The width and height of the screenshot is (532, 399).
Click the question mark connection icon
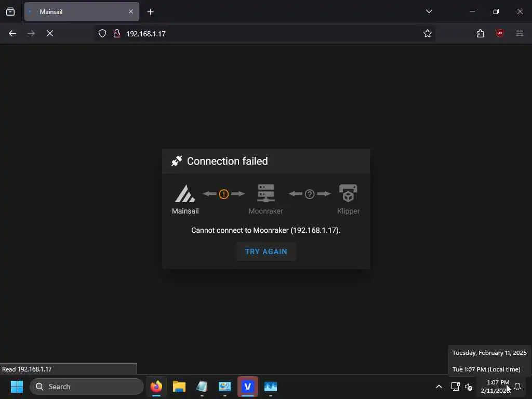310,194
